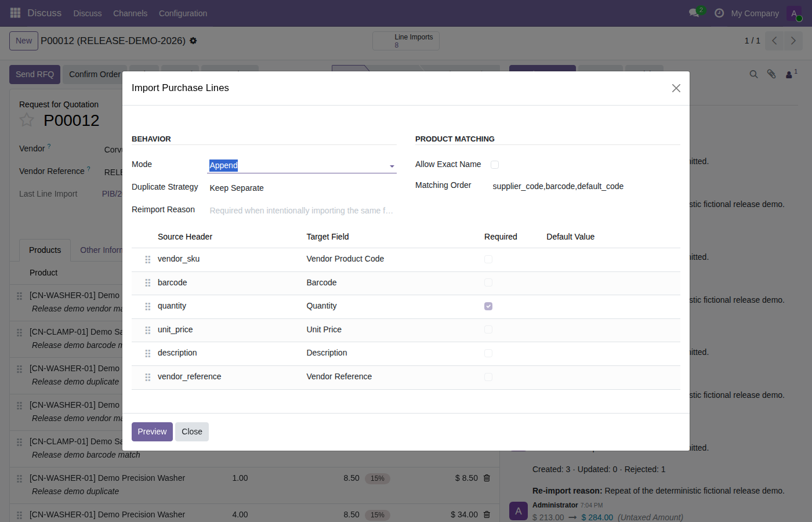Click drag handle of unit_price row
812x522 pixels.
point(148,330)
